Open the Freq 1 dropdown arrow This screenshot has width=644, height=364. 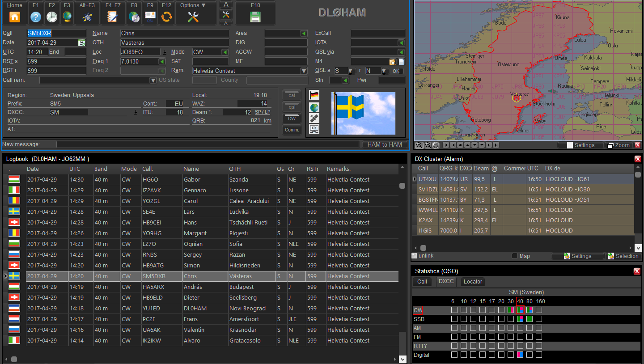tap(162, 61)
